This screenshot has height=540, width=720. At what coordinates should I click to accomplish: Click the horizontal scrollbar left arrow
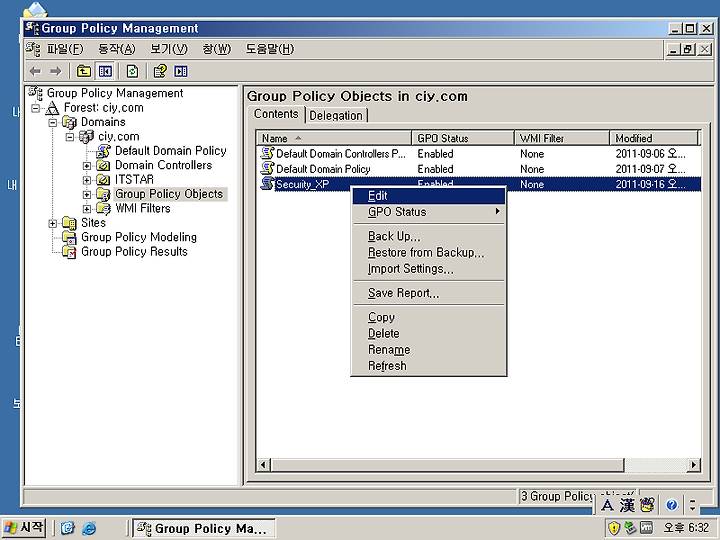tap(263, 465)
